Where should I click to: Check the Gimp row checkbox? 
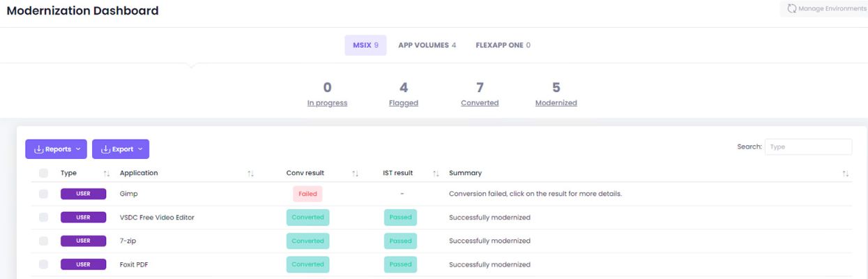[44, 194]
